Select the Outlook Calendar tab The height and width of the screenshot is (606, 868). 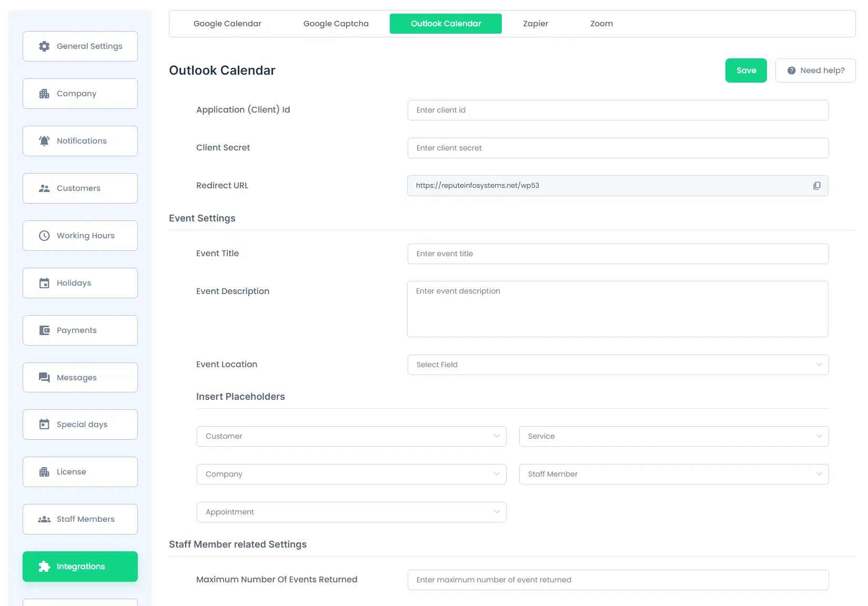tap(446, 24)
